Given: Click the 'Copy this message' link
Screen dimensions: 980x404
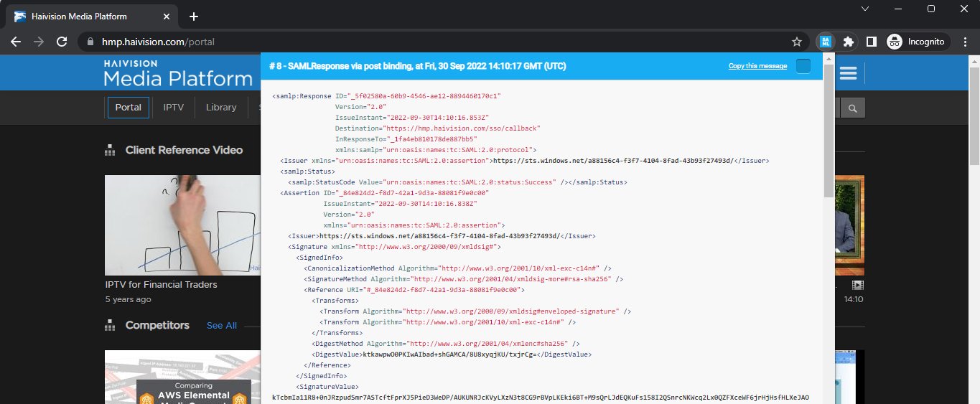Looking at the screenshot, I should coord(757,66).
